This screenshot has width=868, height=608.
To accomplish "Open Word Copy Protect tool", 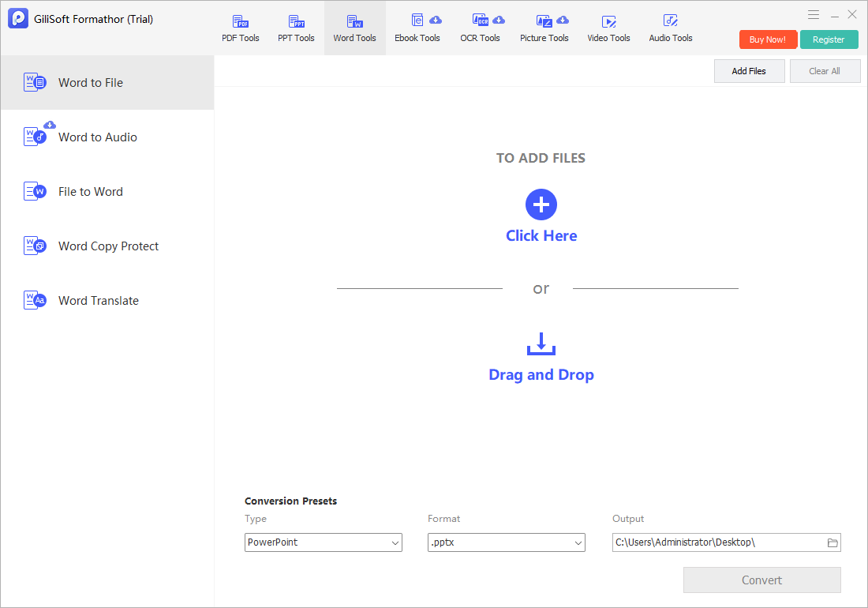I will [x=107, y=246].
